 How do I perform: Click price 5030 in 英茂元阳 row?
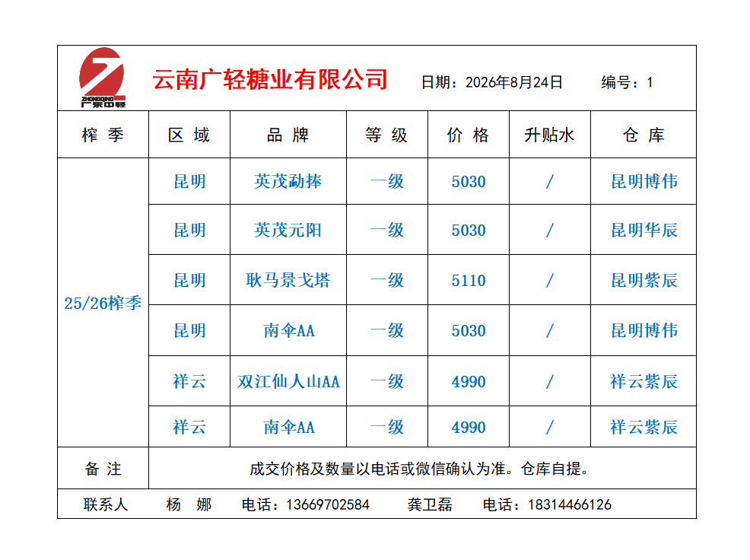(x=469, y=231)
